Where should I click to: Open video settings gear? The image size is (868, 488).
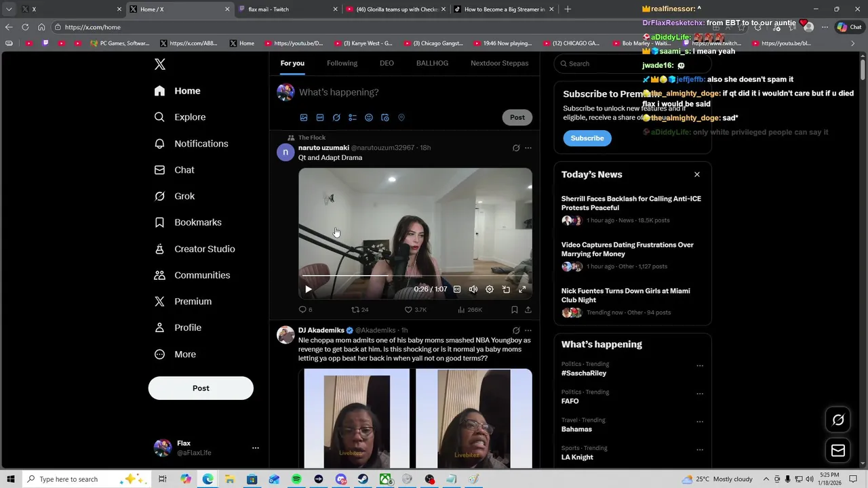(490, 289)
